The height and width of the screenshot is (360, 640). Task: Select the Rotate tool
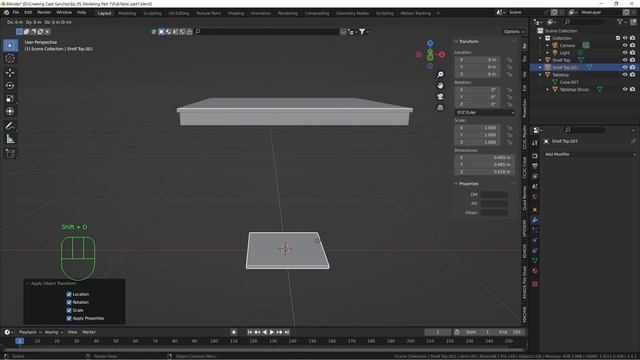[x=10, y=86]
